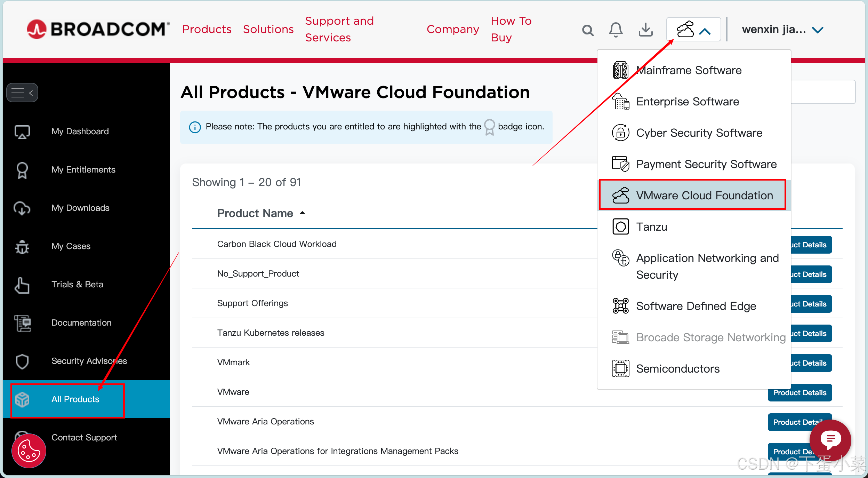Image resolution: width=868 pixels, height=478 pixels.
Task: Click VMware Cloud Foundation cloud icon
Action: pos(621,195)
